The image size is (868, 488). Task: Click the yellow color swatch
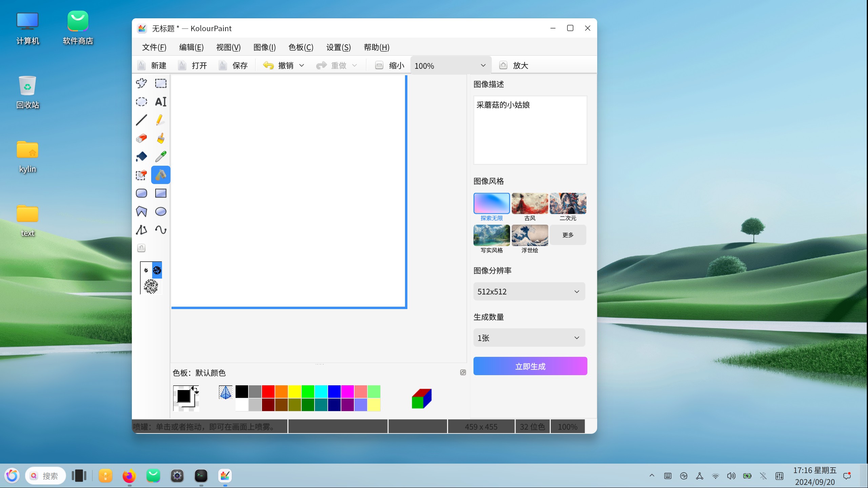tap(295, 392)
